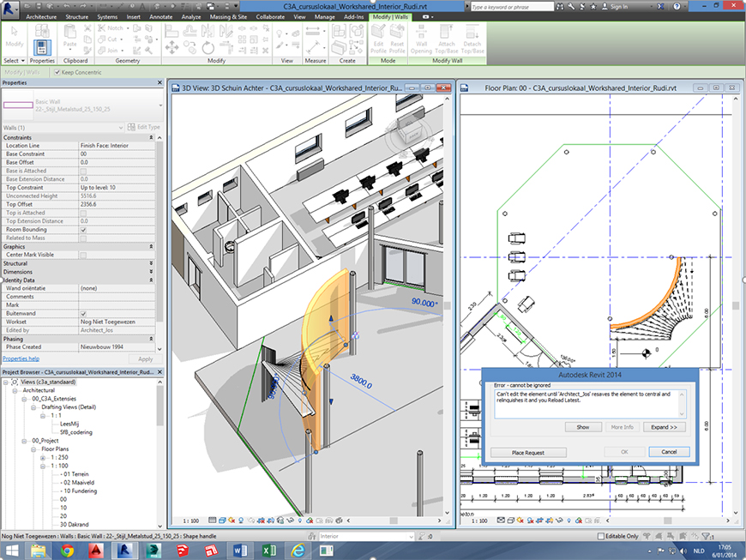Open Internet Explorer from the taskbar
The height and width of the screenshot is (560, 746).
tap(298, 551)
